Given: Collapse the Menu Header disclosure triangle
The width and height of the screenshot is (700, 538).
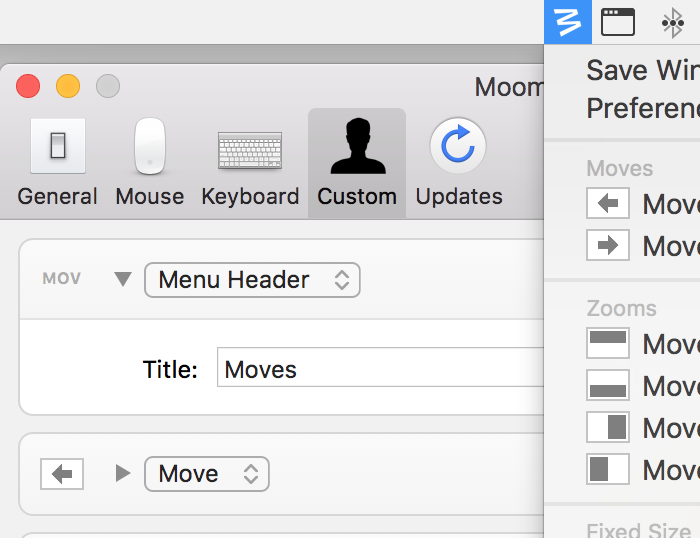Looking at the screenshot, I should point(123,280).
